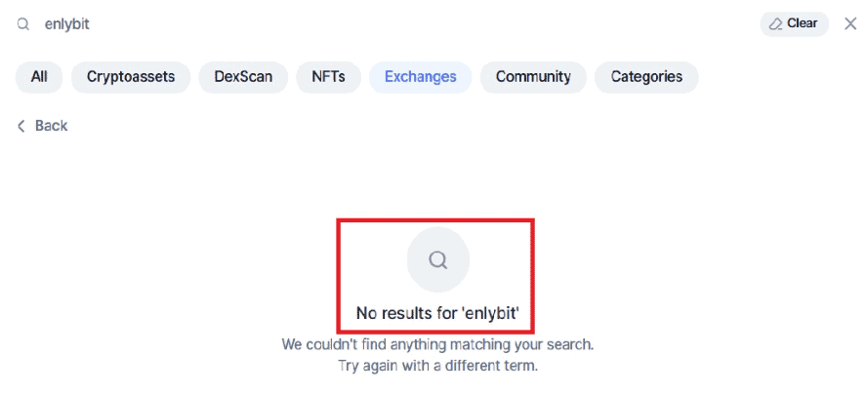The width and height of the screenshot is (868, 394).
Task: Select the All filter tab
Action: (39, 77)
